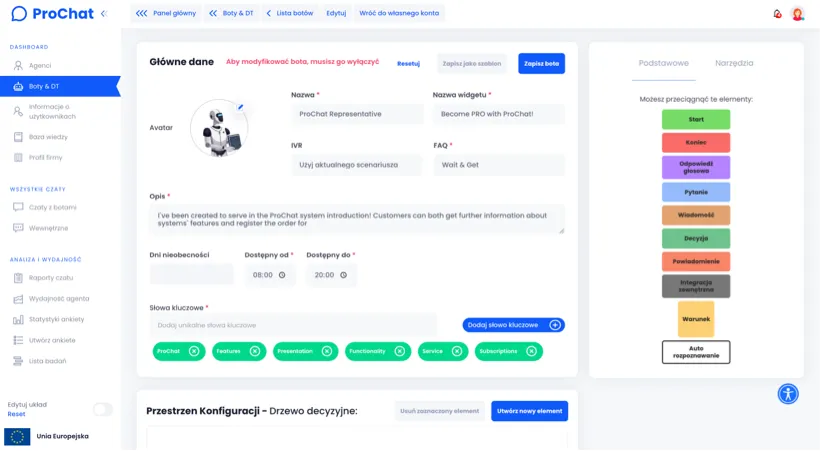
Task: Click the Dodaj słowa kluczowe button
Action: 513,325
